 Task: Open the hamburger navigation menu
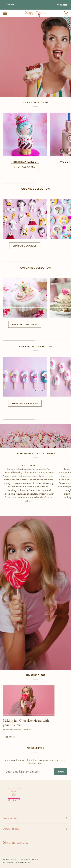click(x=5, y=14)
